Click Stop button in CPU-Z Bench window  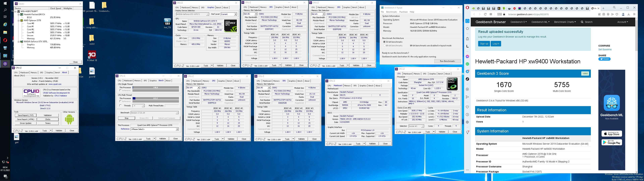pyautogui.click(x=126, y=118)
